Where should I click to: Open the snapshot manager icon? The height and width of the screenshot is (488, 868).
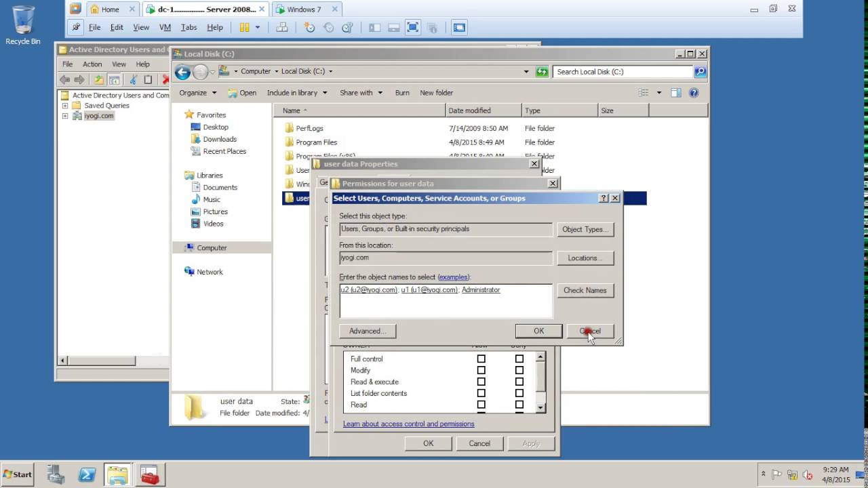point(347,28)
